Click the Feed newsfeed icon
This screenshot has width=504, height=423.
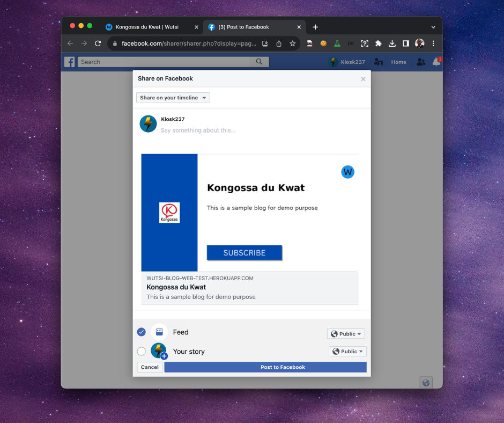[159, 332]
